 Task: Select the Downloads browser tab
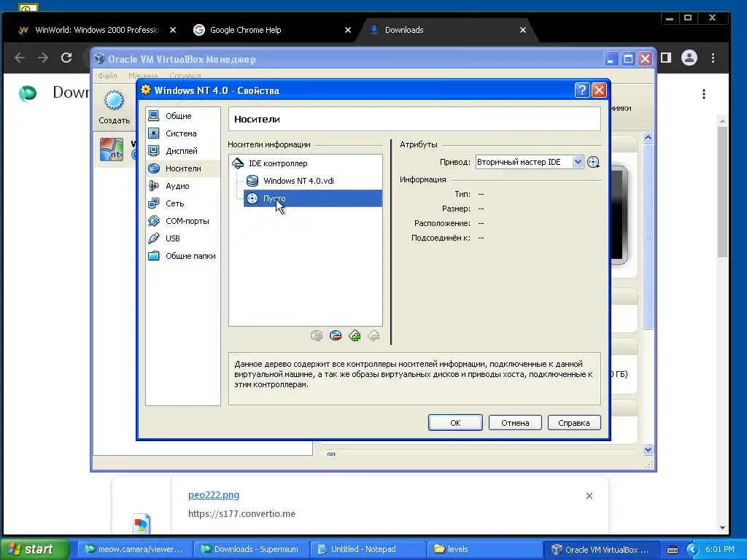(x=448, y=30)
